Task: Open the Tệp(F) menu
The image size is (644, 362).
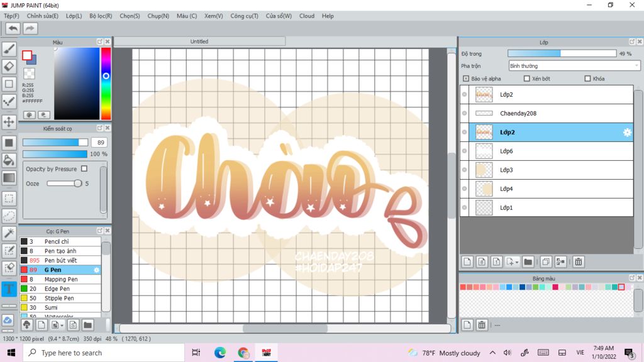Action: [x=11, y=16]
